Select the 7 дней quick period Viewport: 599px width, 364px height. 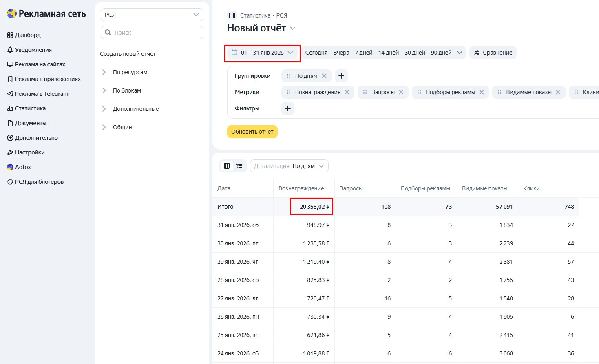coord(363,53)
